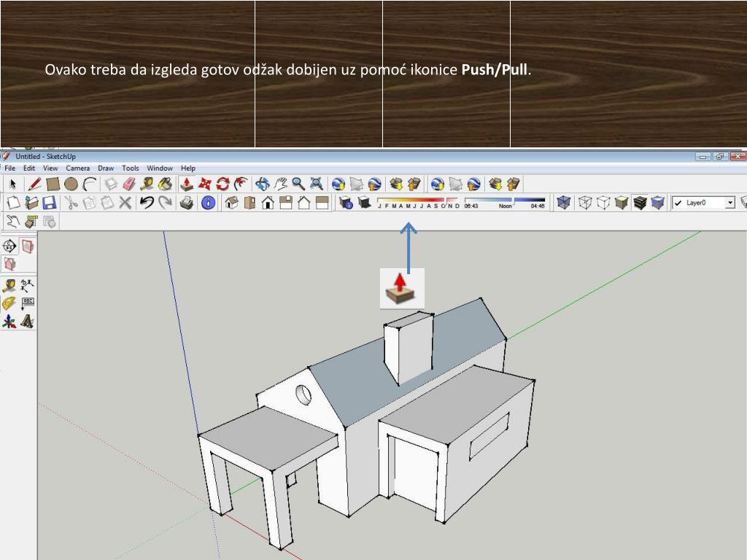Open Shadow Settings icon
747x560 pixels.
coord(347,203)
